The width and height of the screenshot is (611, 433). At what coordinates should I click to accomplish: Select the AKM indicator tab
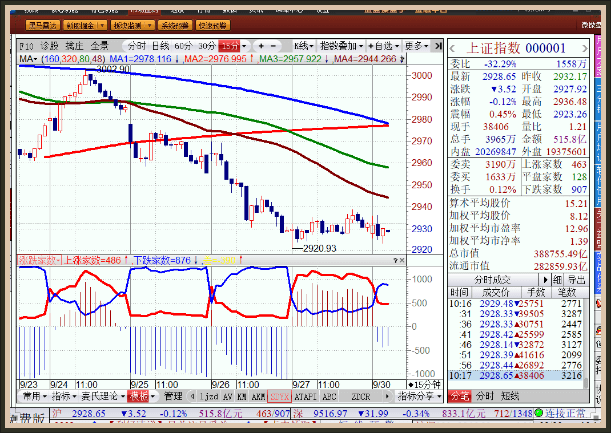pyautogui.click(x=258, y=397)
